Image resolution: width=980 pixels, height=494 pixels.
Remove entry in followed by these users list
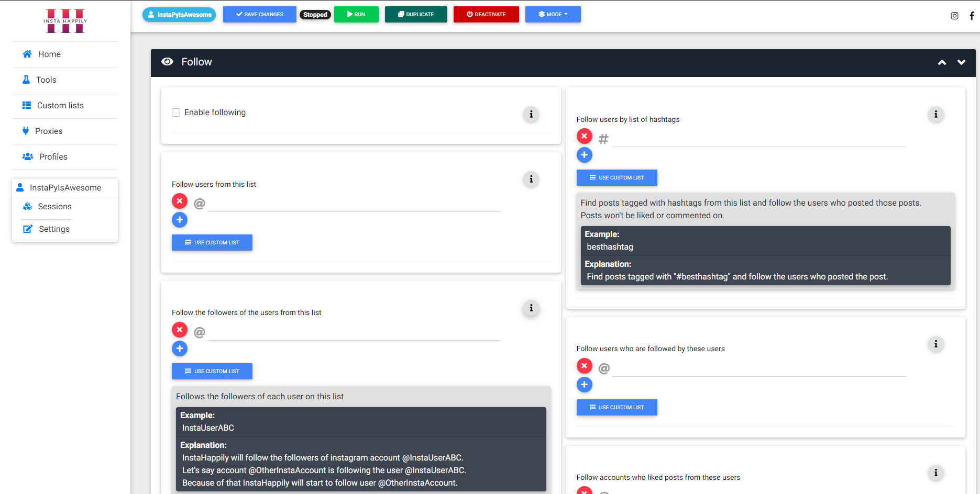[585, 366]
